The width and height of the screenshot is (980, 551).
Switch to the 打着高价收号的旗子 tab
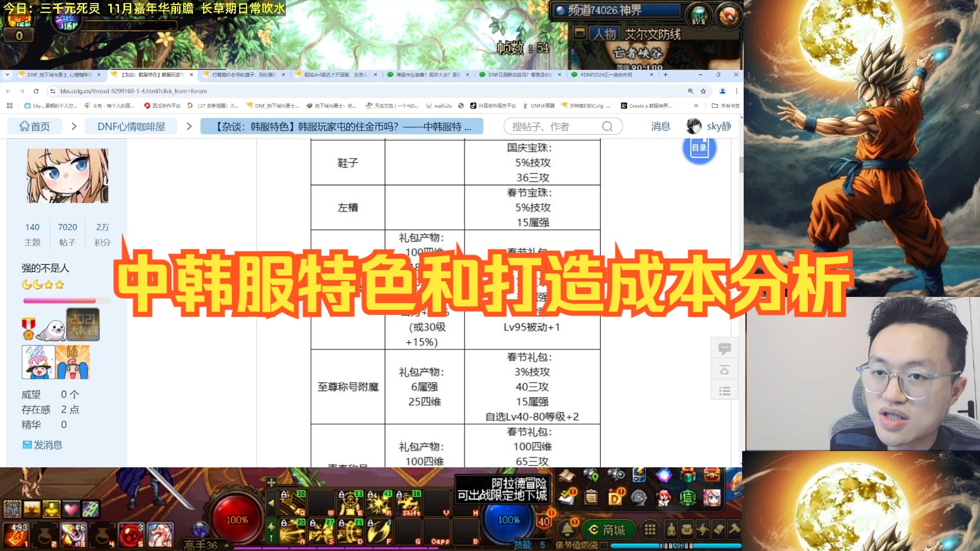point(244,74)
